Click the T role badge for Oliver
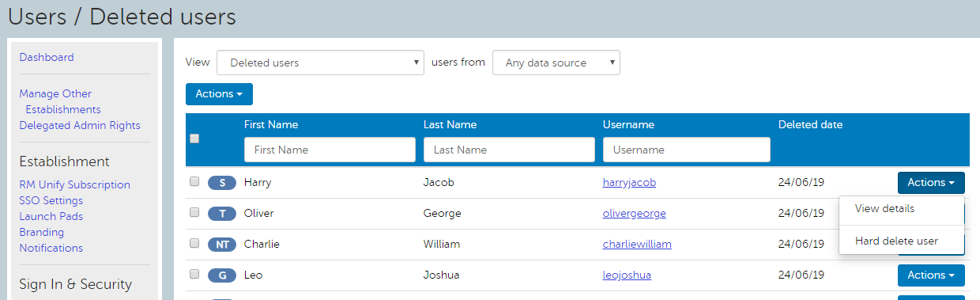 222,214
